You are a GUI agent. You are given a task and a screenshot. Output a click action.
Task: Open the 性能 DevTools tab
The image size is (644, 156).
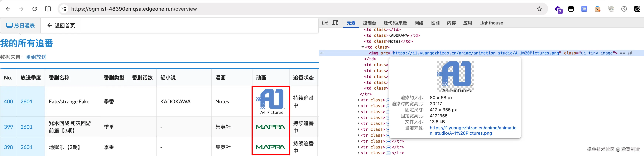[435, 23]
